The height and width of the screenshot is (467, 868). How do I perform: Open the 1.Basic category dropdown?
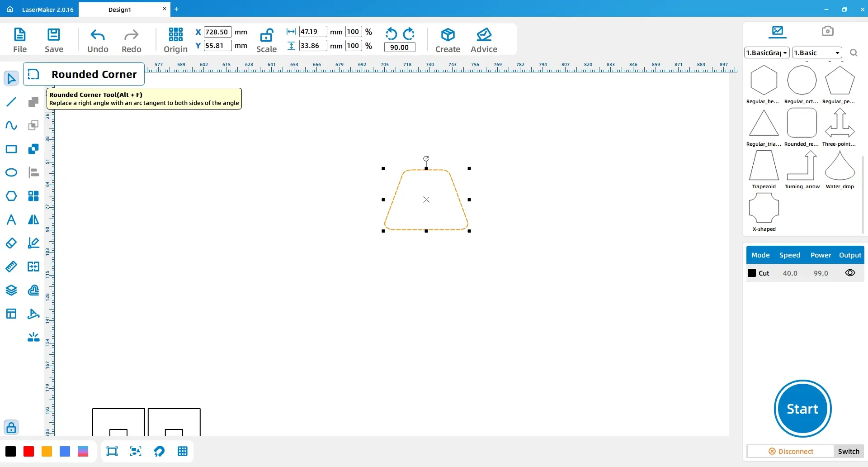click(x=817, y=53)
